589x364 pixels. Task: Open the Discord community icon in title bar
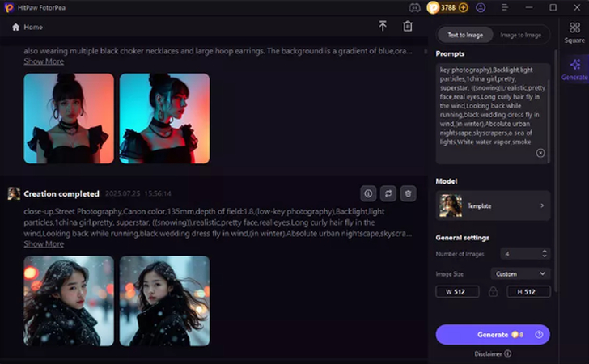(x=415, y=7)
